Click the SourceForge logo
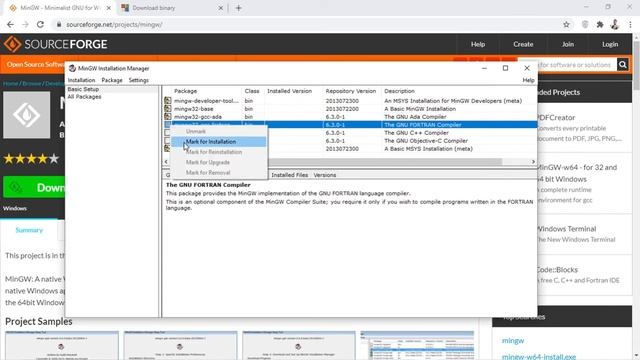This screenshot has height=360, width=640. [x=56, y=44]
